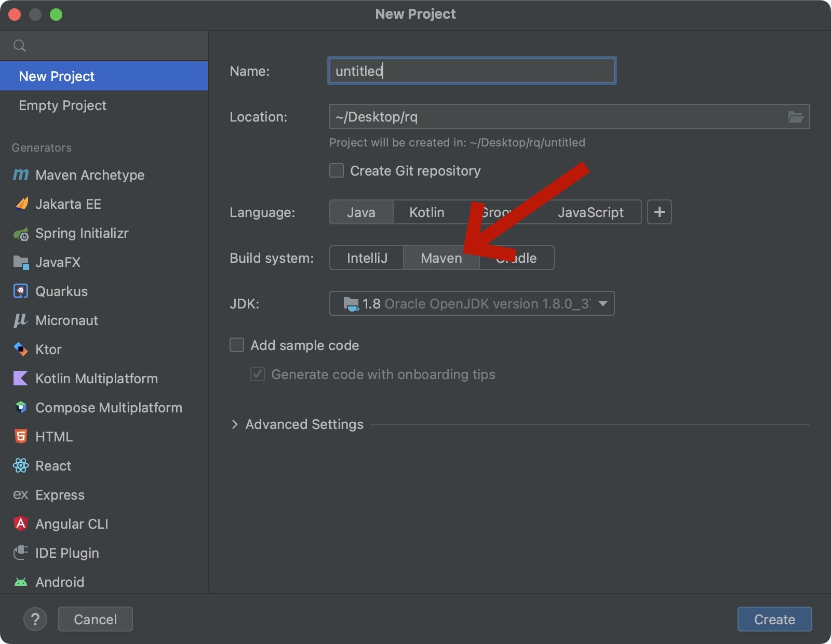Select IntelliJ as the build system
Image resolution: width=831 pixels, height=644 pixels.
click(x=367, y=258)
